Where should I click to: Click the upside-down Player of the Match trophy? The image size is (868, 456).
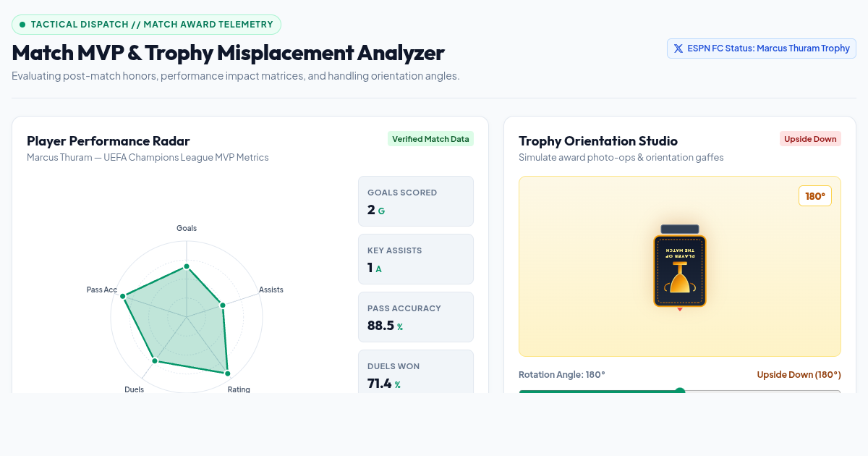point(680,266)
